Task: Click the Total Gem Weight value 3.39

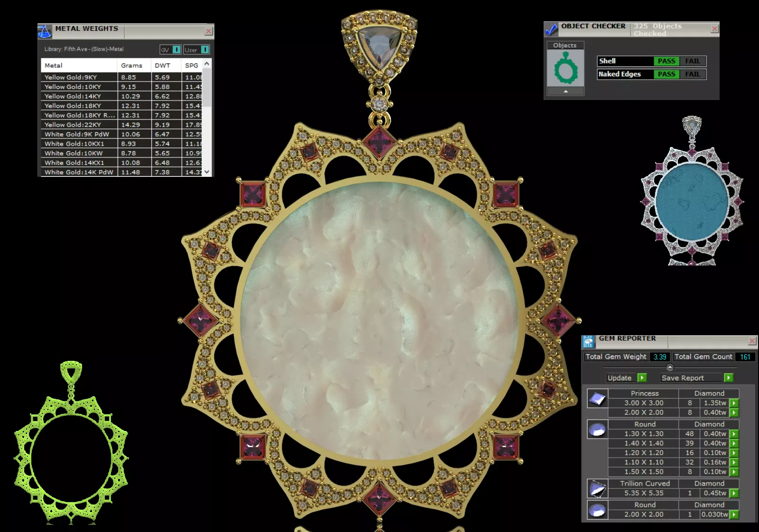Action: pos(660,357)
